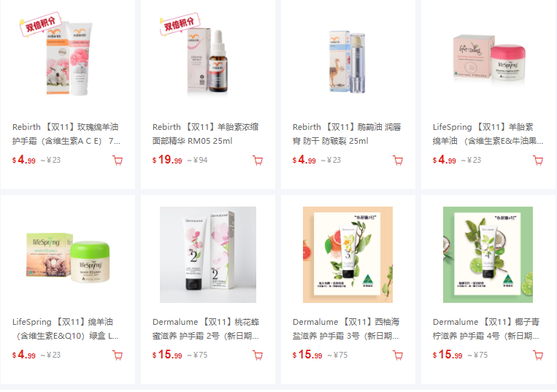The width and height of the screenshot is (557, 392).
Task: Click the $19.99 price on Rebirth serum
Action: coord(167,160)
